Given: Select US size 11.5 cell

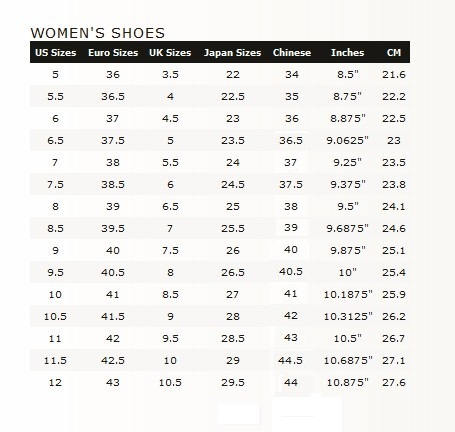Looking at the screenshot, I should 55,360.
